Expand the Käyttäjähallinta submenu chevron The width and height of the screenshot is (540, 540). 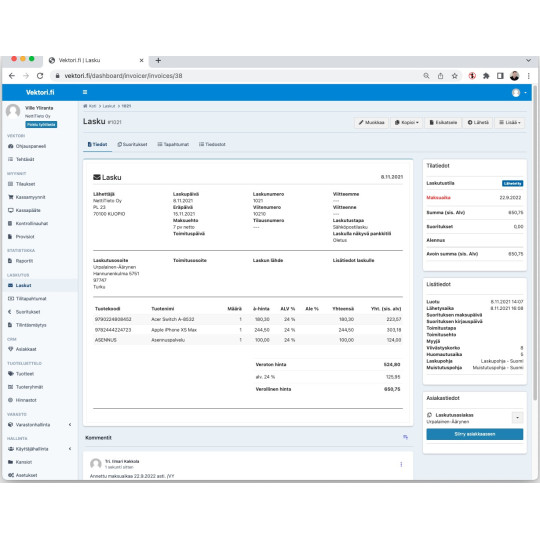click(x=70, y=449)
